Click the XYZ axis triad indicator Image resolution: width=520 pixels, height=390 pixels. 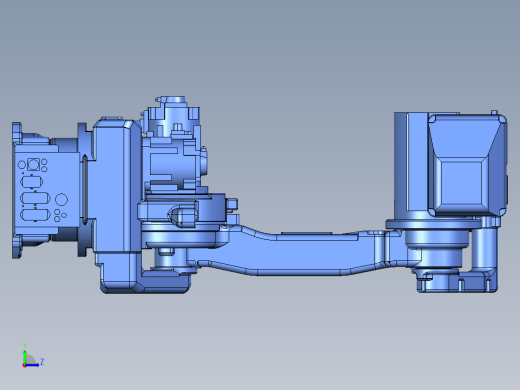click(33, 356)
